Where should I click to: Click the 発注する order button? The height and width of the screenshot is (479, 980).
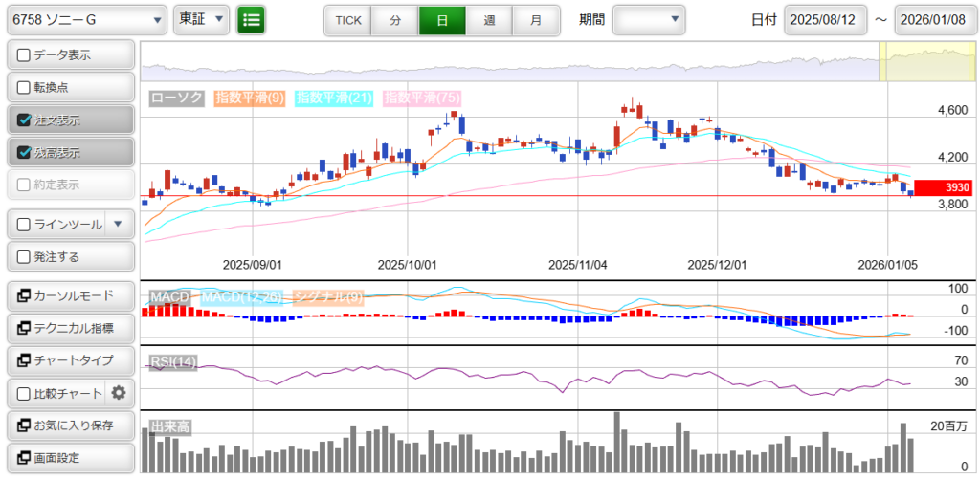tap(70, 257)
